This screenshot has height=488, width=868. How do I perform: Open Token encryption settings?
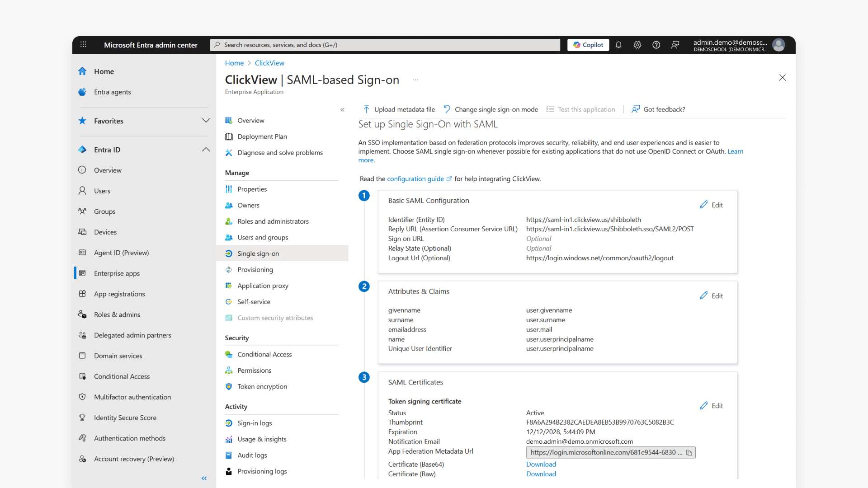262,386
